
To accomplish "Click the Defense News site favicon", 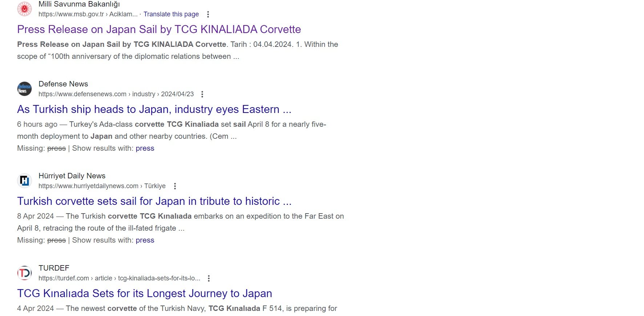I will 24,89.
